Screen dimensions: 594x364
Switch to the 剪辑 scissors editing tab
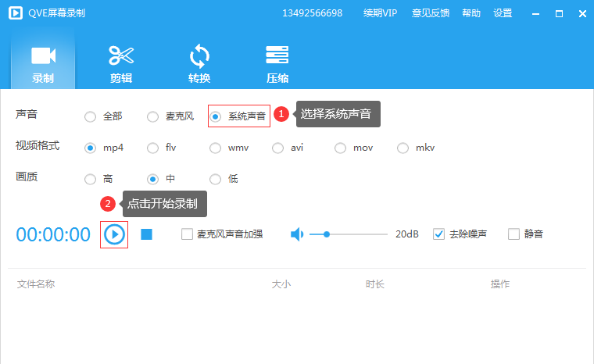(x=121, y=63)
